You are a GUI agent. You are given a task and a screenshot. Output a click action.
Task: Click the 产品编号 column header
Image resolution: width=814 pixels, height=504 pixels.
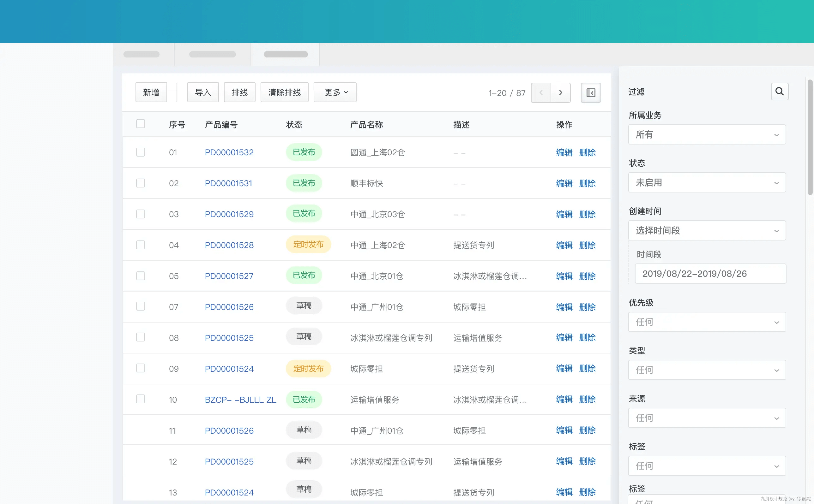pyautogui.click(x=221, y=125)
